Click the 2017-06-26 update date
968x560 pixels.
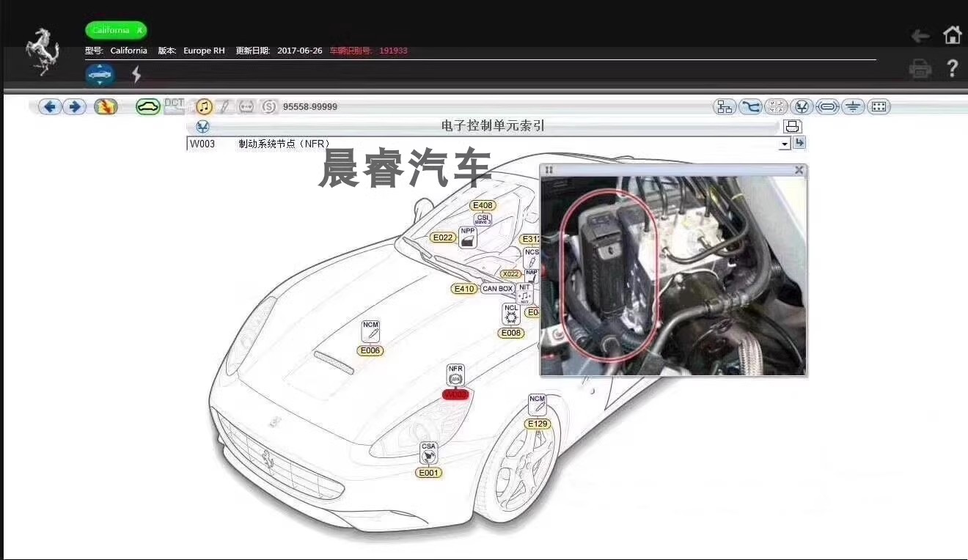pyautogui.click(x=300, y=51)
